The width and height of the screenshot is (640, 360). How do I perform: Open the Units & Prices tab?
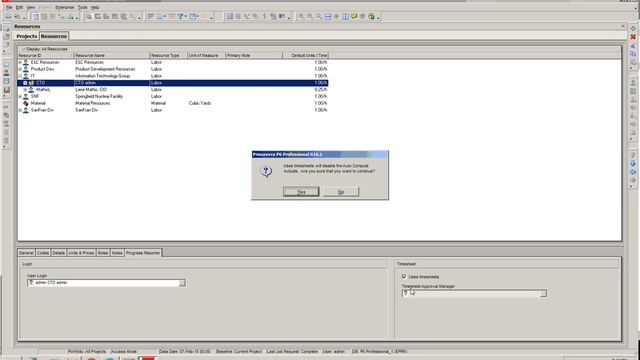tap(81, 253)
